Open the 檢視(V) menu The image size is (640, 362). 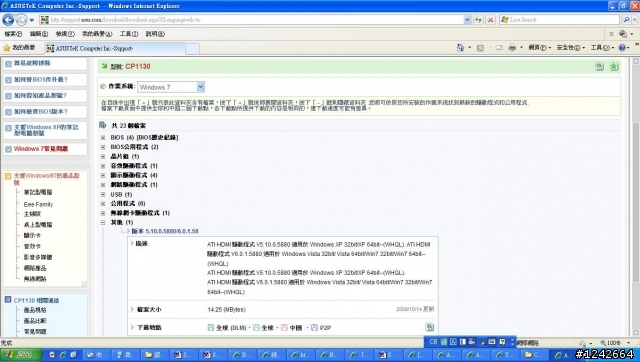[x=65, y=34]
